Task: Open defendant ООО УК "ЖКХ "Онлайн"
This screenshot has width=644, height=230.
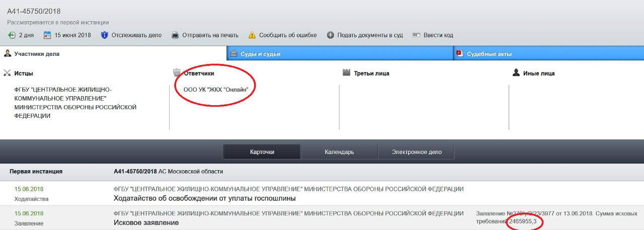Action: click(216, 90)
